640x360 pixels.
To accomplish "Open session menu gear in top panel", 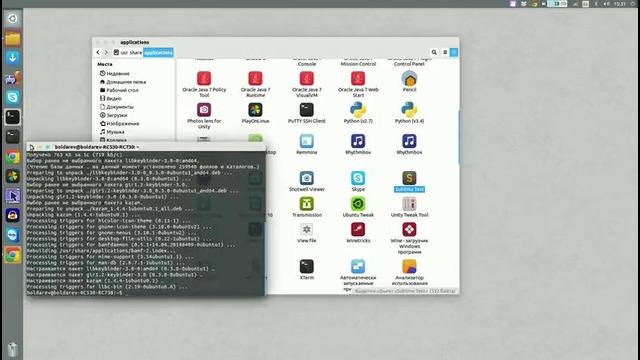I will pyautogui.click(x=633, y=4).
